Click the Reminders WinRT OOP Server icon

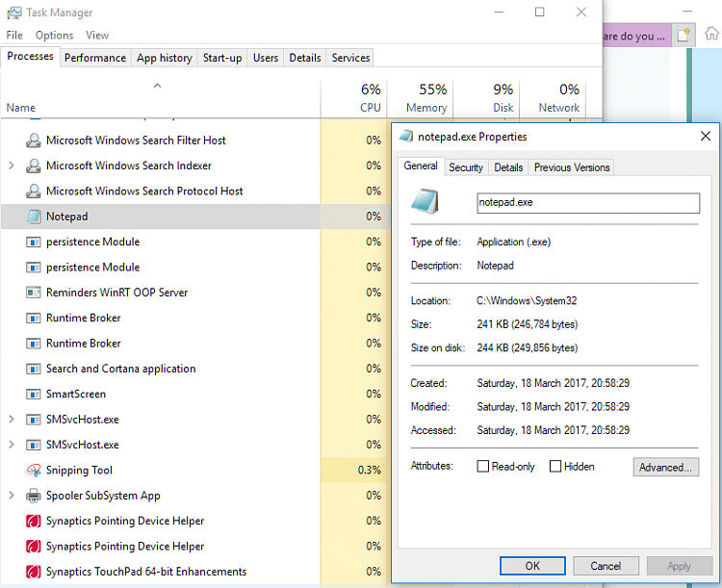click(x=33, y=293)
